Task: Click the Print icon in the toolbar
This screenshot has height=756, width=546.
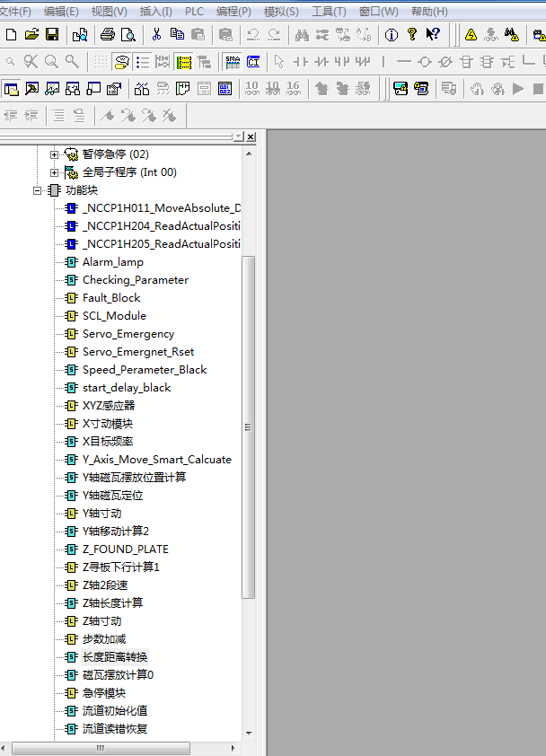Action: (108, 35)
